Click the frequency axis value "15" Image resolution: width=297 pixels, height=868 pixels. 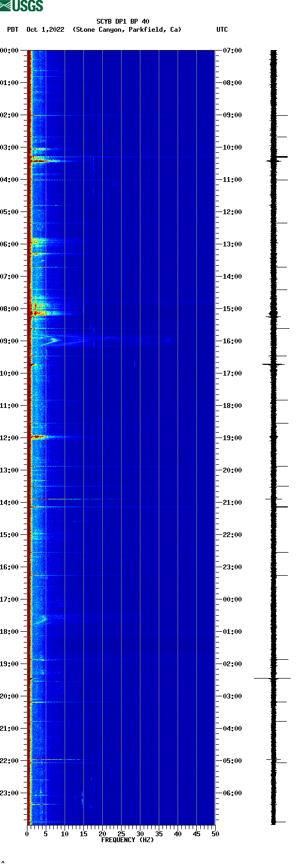point(83,834)
